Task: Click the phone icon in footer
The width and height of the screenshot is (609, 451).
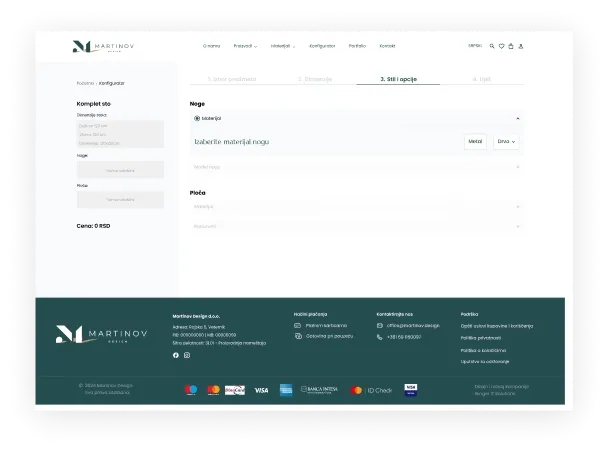Action: 379,337
